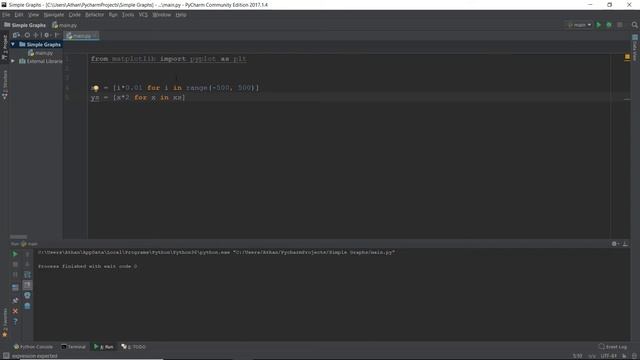
Task: Open the Code menu
Action: (x=74, y=15)
